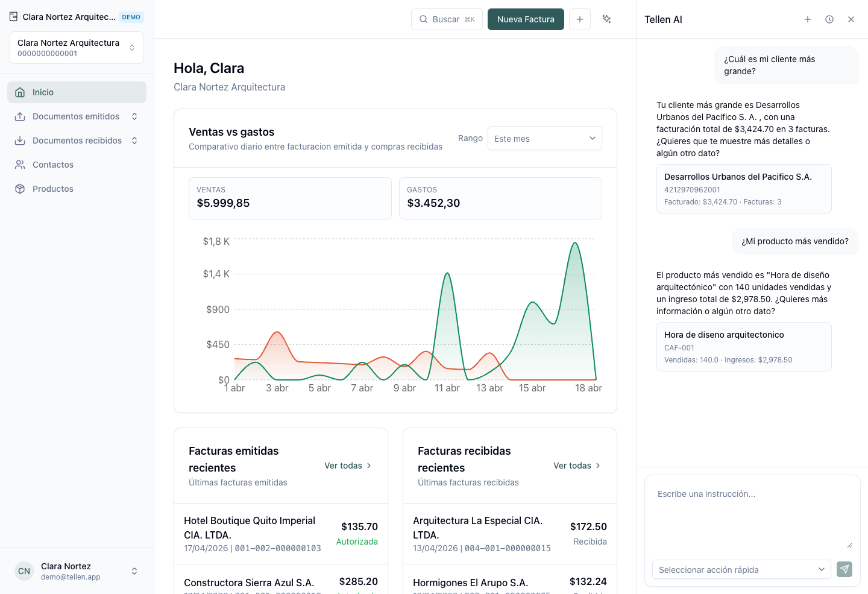Click the Tellen invoice logo icon
Image resolution: width=868 pixels, height=594 pixels.
click(x=13, y=17)
